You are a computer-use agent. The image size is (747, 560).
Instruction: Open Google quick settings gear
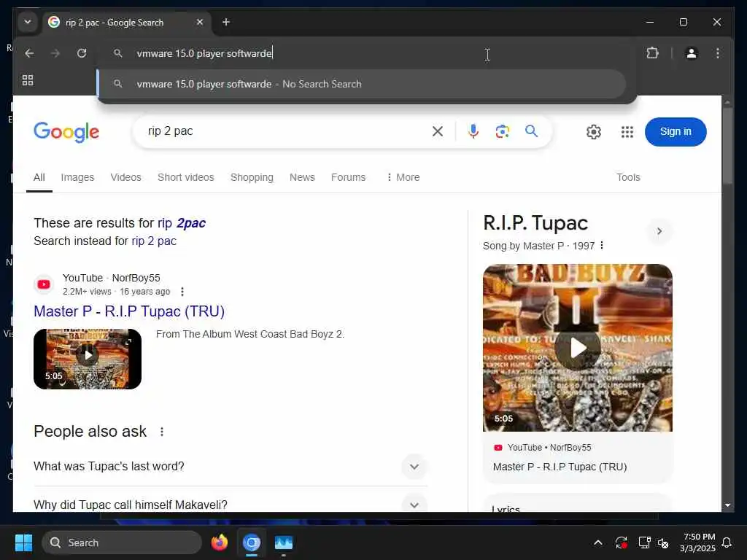(594, 132)
